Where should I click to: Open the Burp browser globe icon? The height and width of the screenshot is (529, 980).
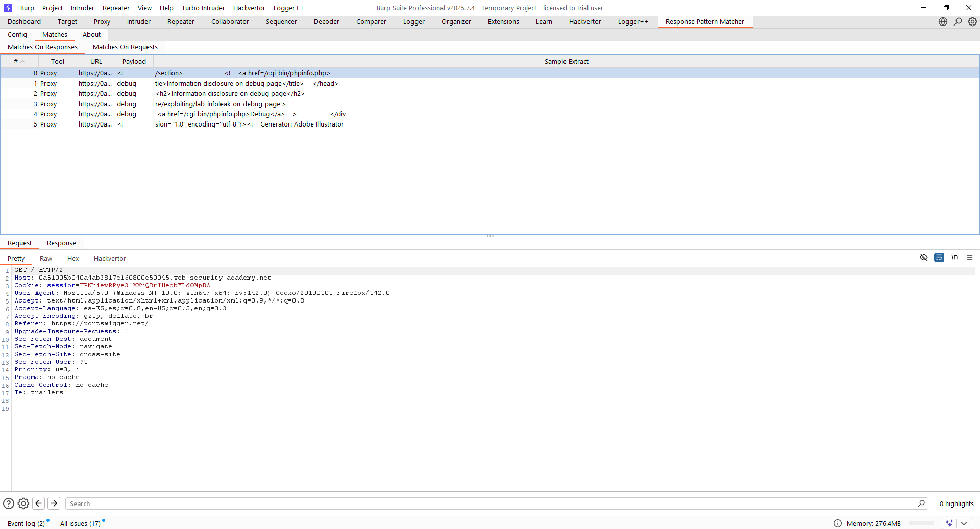[x=943, y=22]
